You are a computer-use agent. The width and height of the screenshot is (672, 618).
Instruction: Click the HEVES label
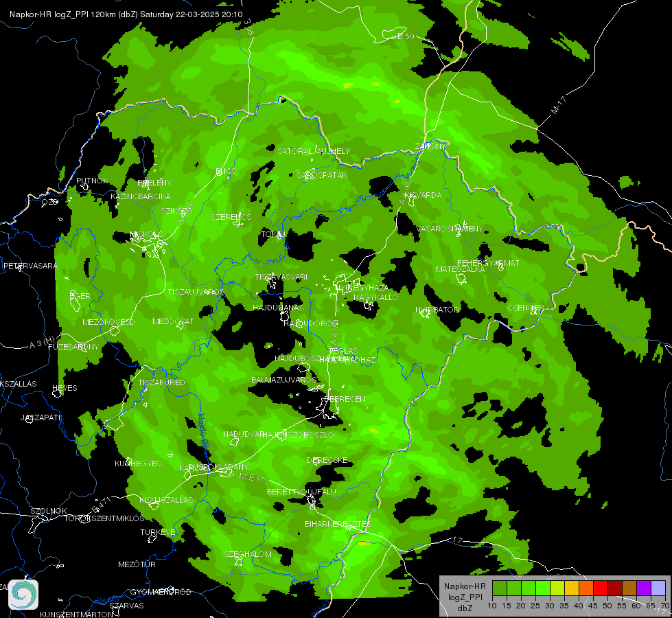click(x=65, y=388)
